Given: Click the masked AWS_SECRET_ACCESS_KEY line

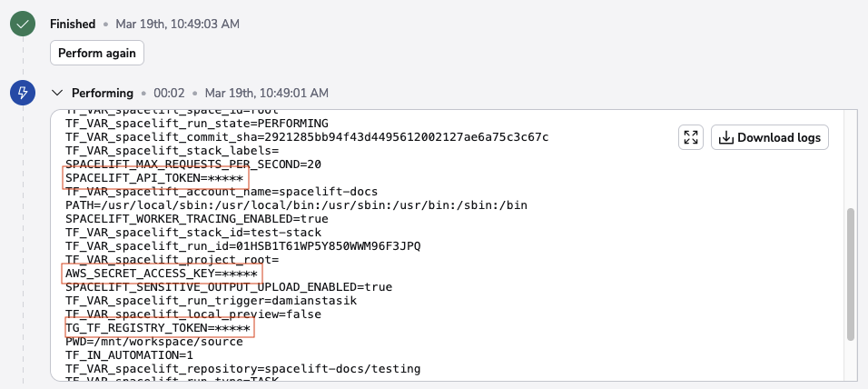Looking at the screenshot, I should (163, 274).
